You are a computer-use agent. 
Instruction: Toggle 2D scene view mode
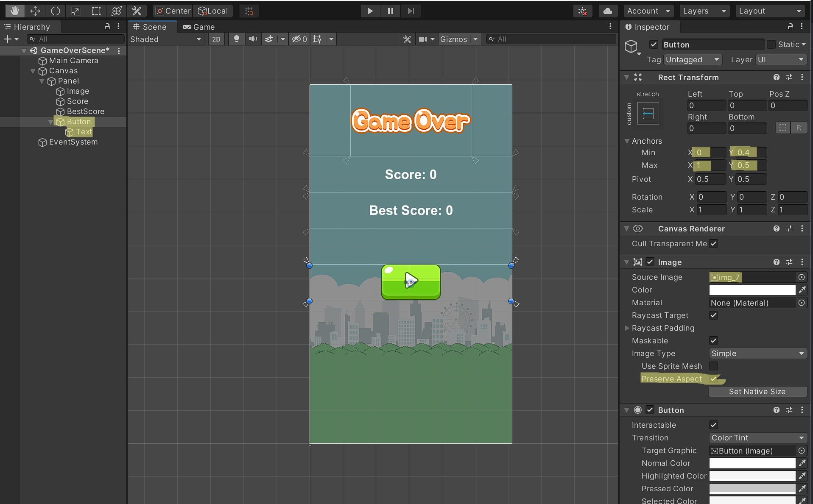coord(216,39)
